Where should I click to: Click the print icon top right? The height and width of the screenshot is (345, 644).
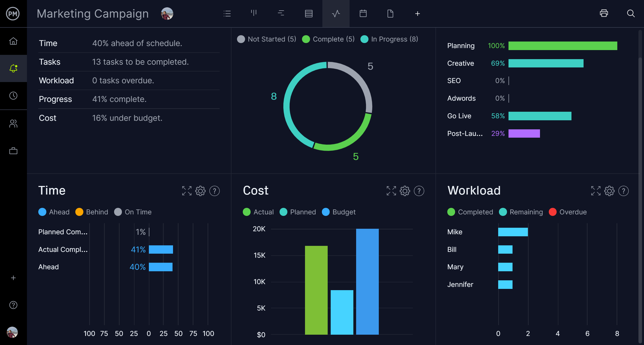tap(604, 14)
